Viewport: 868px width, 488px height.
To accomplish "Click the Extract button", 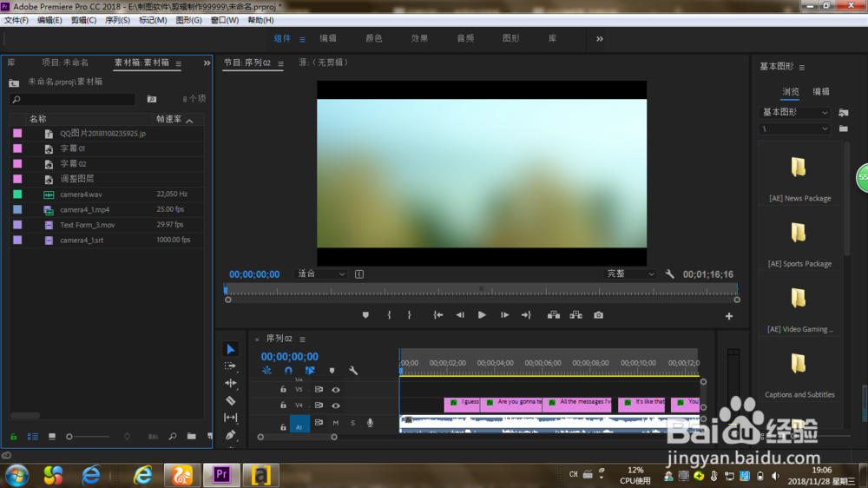I will [575, 315].
